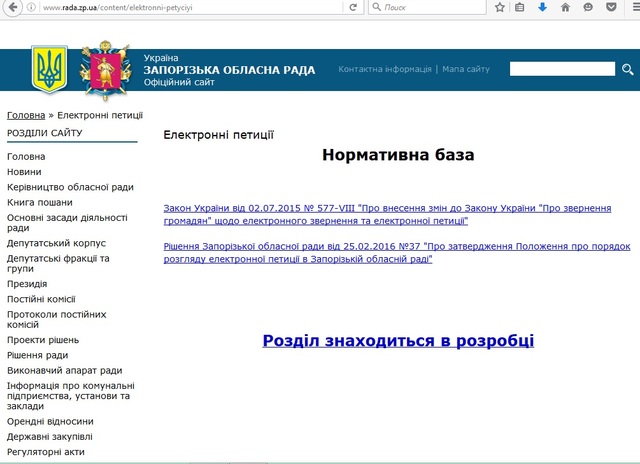Open the chat bubble smiley icon
The width and height of the screenshot is (640, 464).
[588, 7]
